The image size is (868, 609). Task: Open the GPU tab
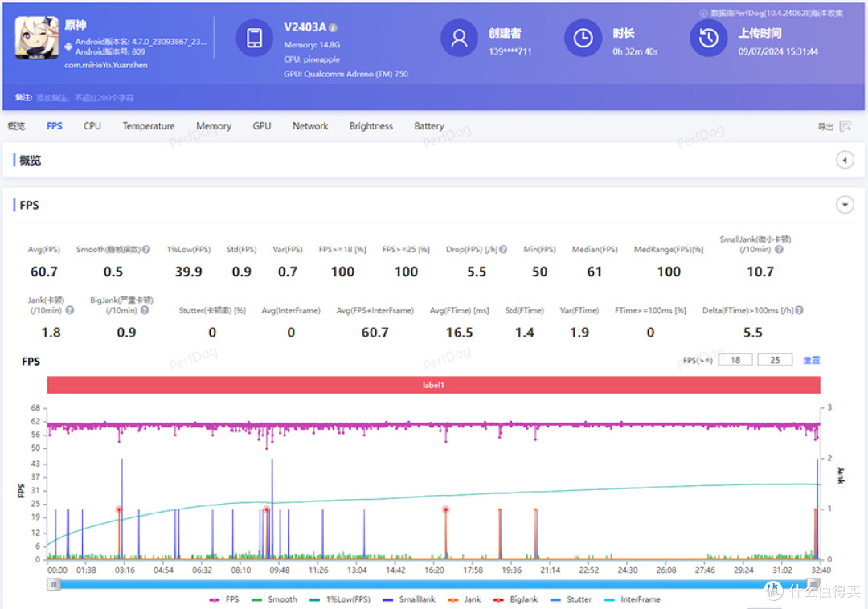(262, 126)
